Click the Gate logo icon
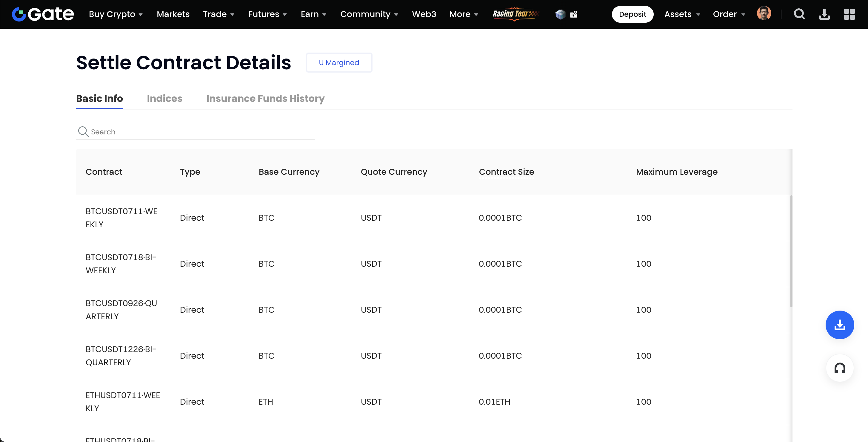 19,14
